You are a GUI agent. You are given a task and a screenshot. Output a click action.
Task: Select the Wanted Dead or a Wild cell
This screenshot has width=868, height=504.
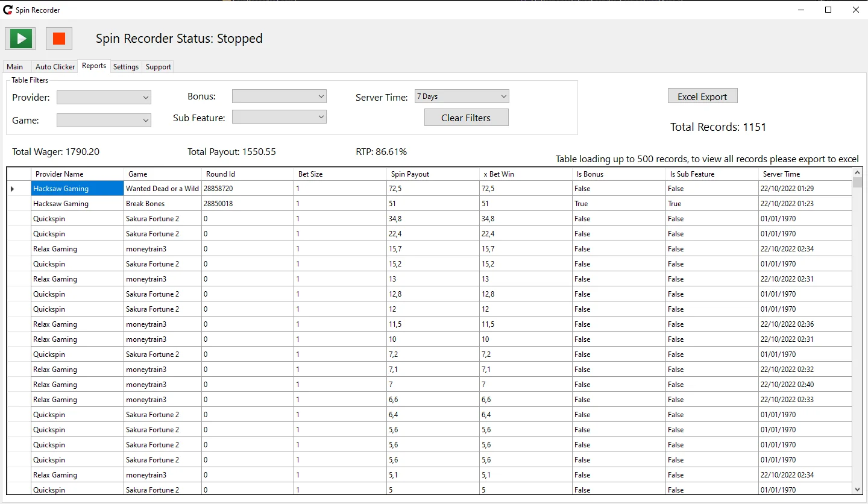click(163, 189)
